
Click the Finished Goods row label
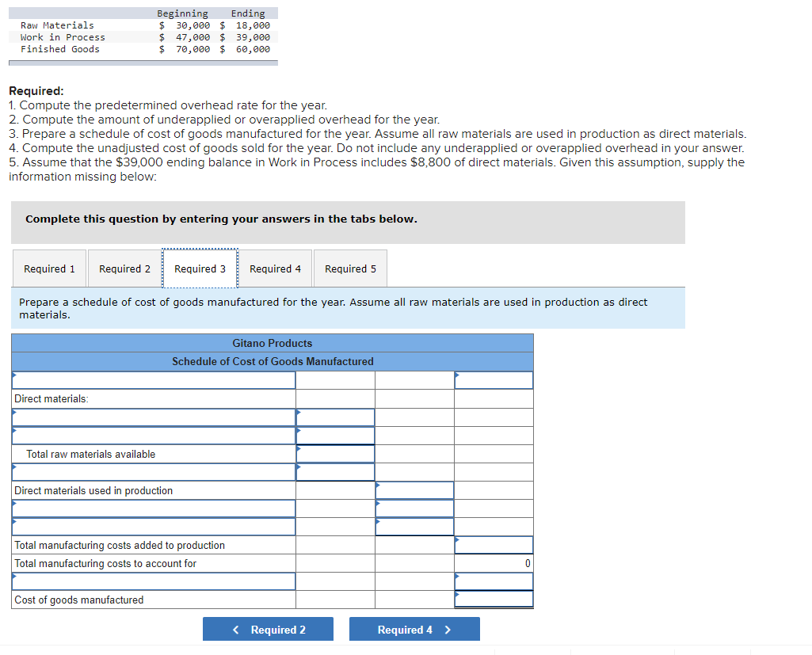(x=60, y=49)
